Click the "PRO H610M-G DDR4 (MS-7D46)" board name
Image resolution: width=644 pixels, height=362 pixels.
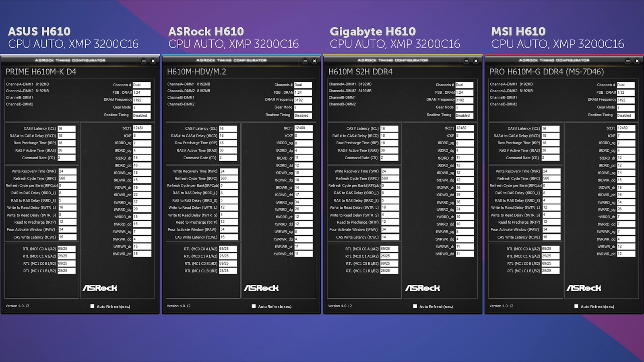[547, 72]
